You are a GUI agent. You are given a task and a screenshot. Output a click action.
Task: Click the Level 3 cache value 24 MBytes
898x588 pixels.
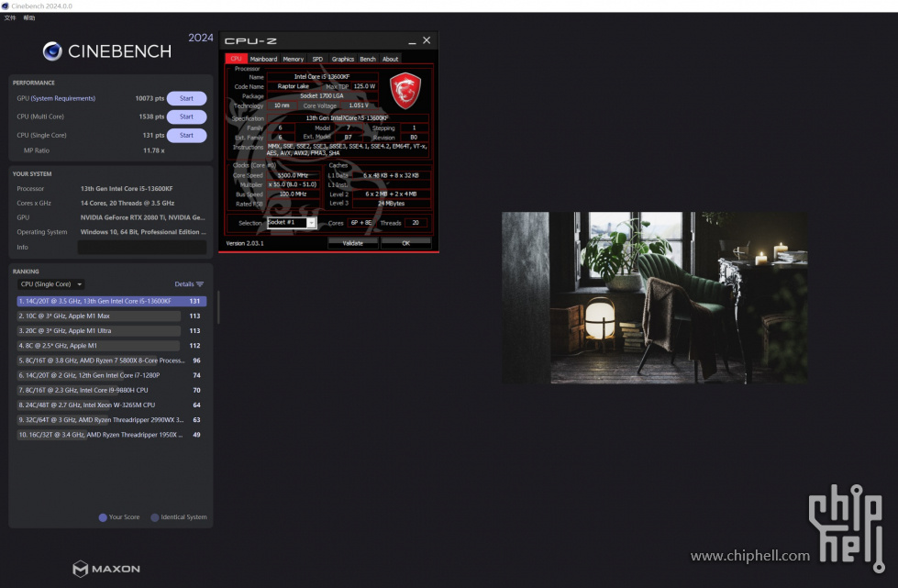click(391, 204)
